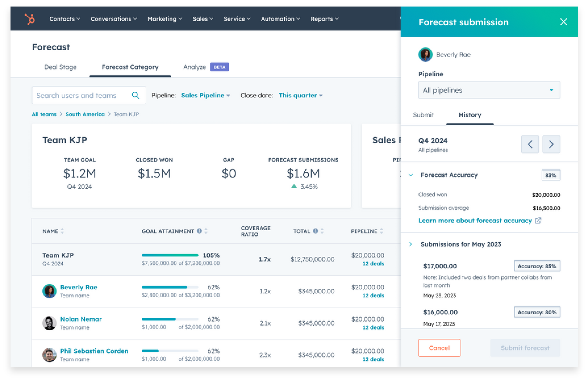
Task: Switch to the Deal Stage tab
Action: click(x=60, y=67)
